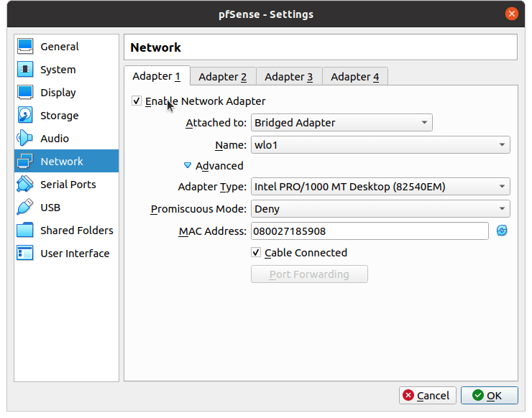Open Display settings monitor icon
532x418 pixels.
(x=26, y=93)
